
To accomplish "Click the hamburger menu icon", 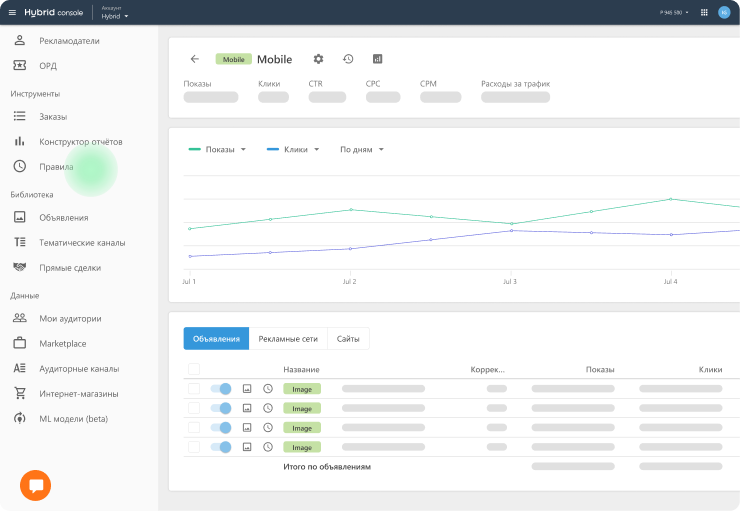I will click(12, 13).
